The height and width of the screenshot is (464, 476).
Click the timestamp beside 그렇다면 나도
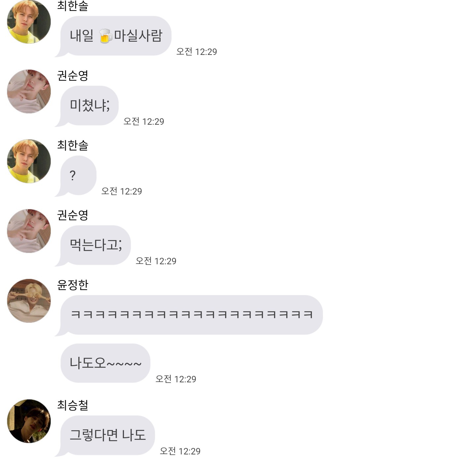pos(180,451)
